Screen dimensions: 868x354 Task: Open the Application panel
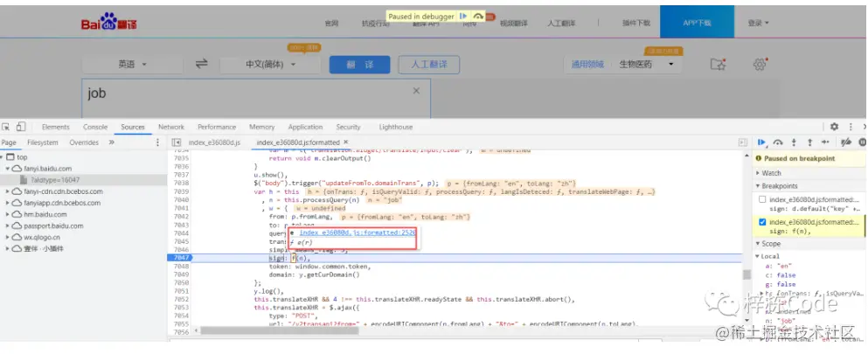[305, 127]
